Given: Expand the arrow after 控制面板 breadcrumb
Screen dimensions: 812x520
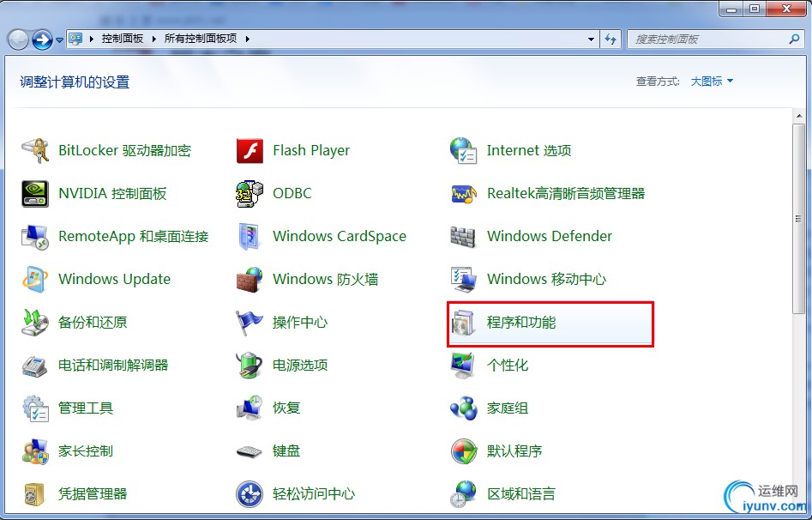Looking at the screenshot, I should click(153, 39).
